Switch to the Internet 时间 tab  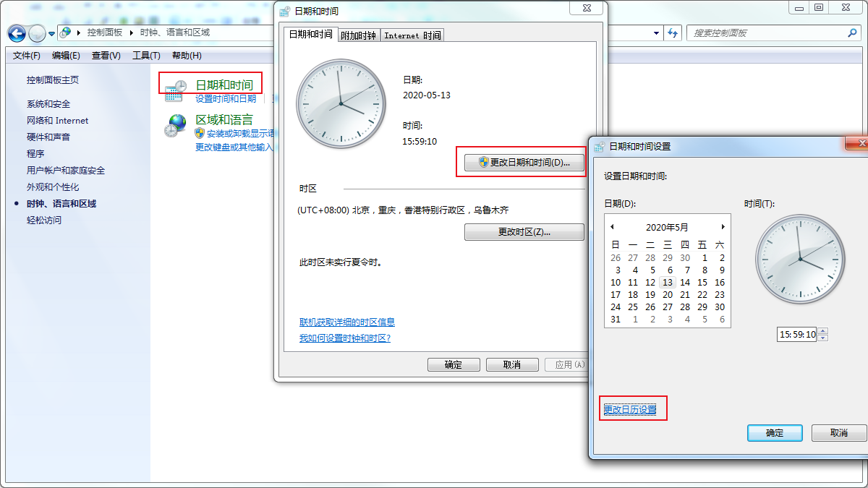click(412, 35)
